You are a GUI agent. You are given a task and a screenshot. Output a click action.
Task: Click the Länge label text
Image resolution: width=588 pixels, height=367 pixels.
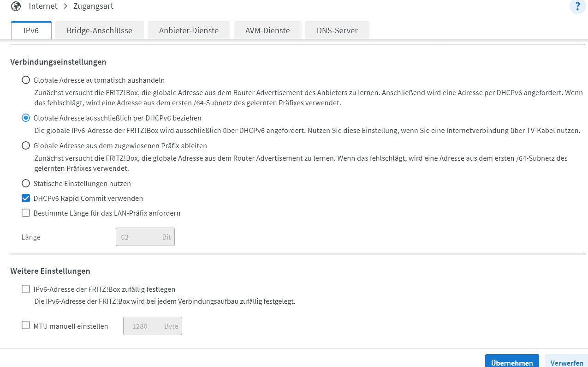[31, 237]
